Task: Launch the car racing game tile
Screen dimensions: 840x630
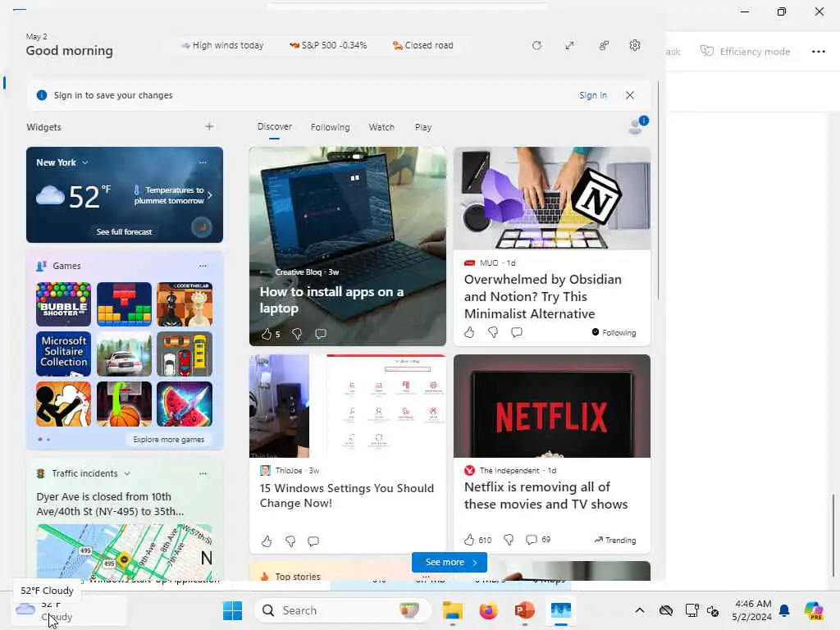Action: click(125, 354)
